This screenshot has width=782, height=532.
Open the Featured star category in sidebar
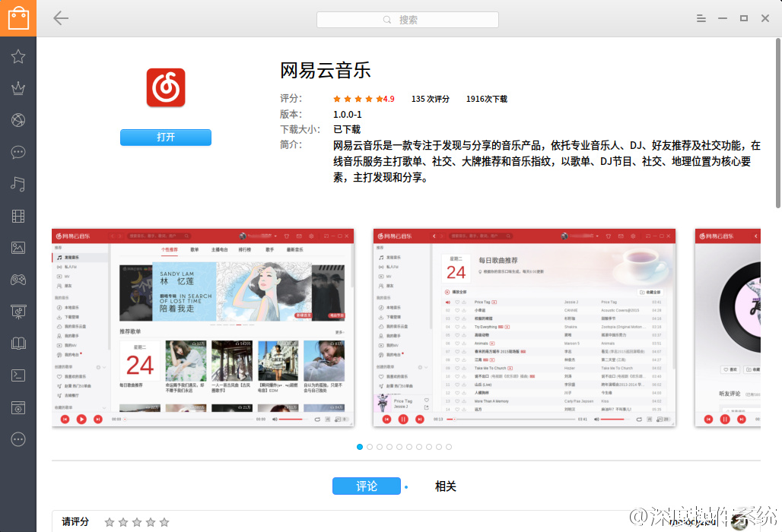(x=18, y=56)
